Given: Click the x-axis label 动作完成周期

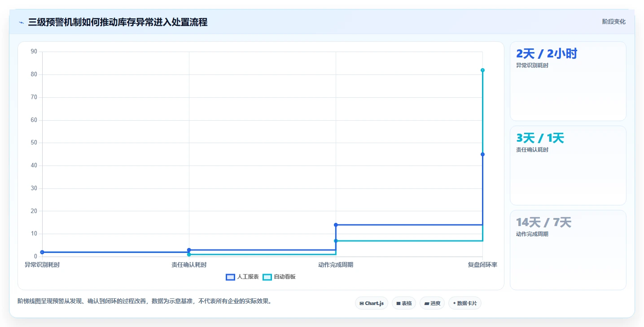Looking at the screenshot, I should pos(336,265).
